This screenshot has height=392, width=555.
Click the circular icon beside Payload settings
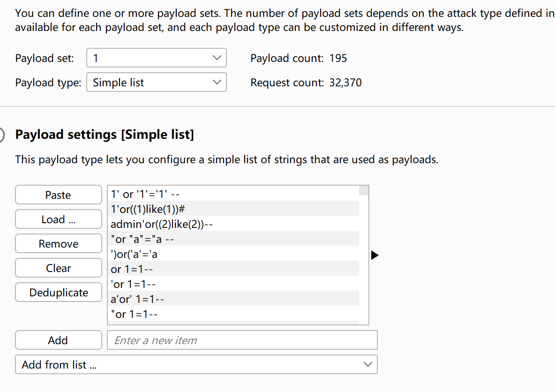1,135
